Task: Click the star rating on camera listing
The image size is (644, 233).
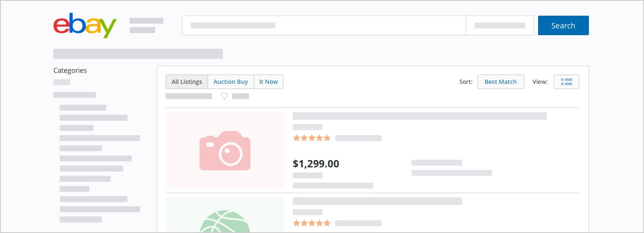Action: (311, 138)
